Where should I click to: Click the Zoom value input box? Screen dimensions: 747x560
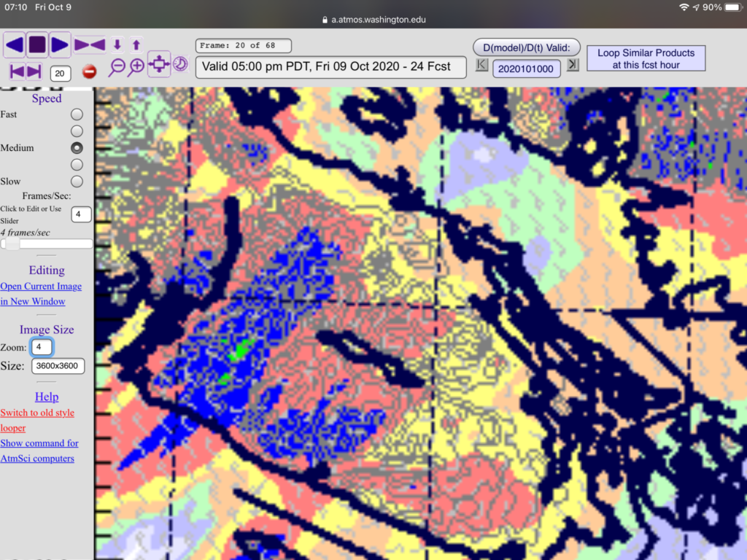coord(42,347)
